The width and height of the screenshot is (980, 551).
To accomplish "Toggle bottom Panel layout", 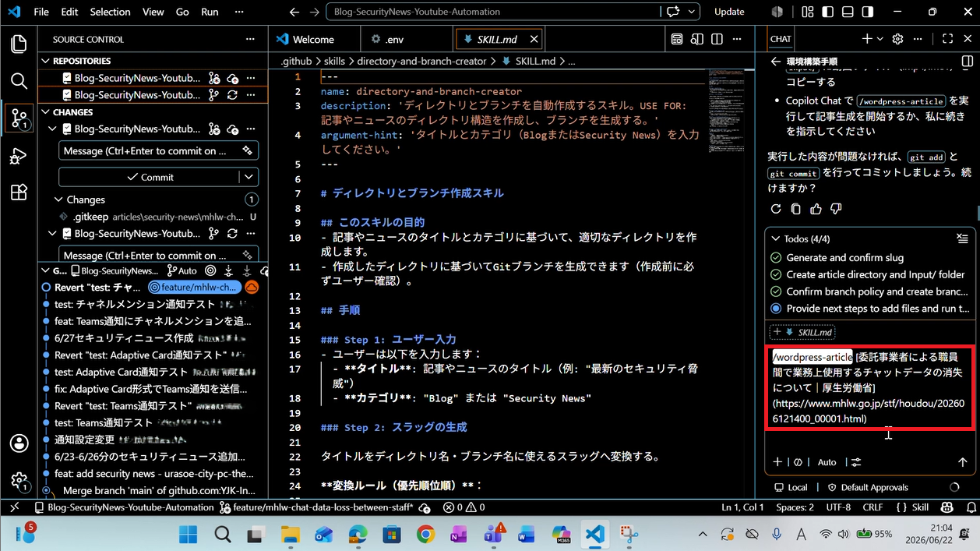I will point(848,12).
